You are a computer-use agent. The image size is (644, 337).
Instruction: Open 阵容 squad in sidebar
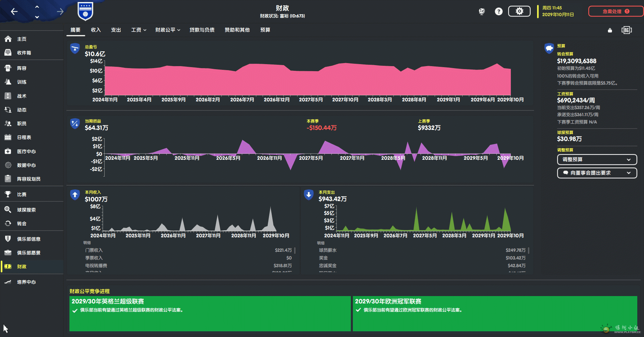click(x=32, y=68)
